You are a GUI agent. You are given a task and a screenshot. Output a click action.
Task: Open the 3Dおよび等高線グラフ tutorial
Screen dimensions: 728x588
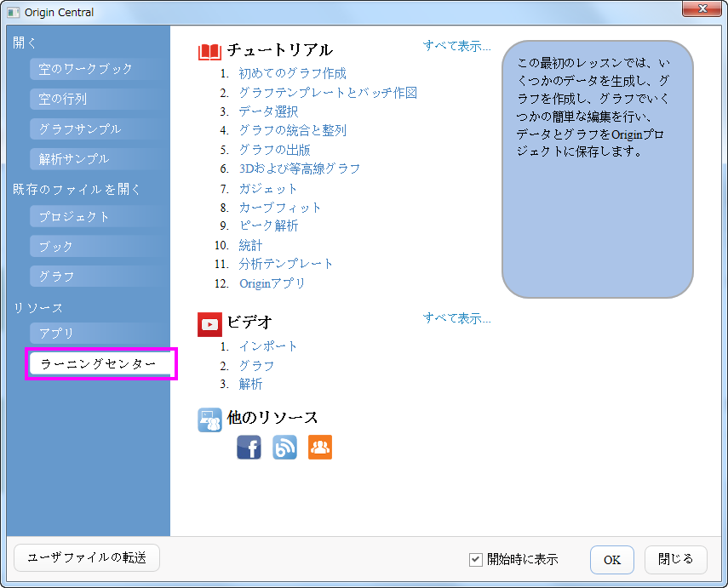(x=300, y=168)
